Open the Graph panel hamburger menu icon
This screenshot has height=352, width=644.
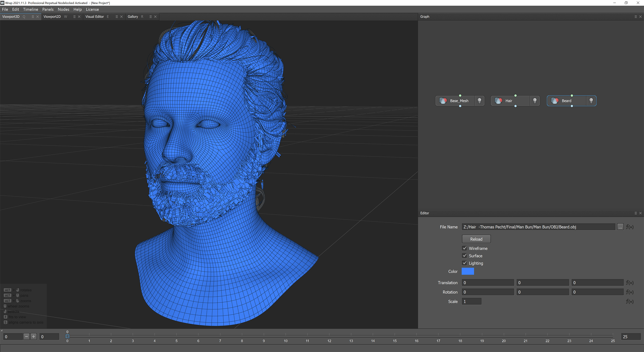(x=635, y=17)
